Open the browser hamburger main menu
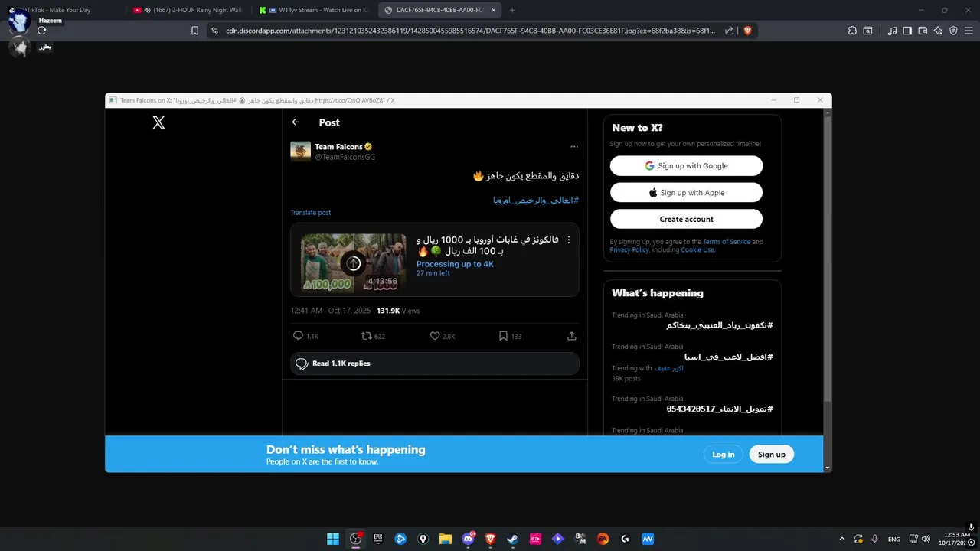980x551 pixels. [x=969, y=31]
